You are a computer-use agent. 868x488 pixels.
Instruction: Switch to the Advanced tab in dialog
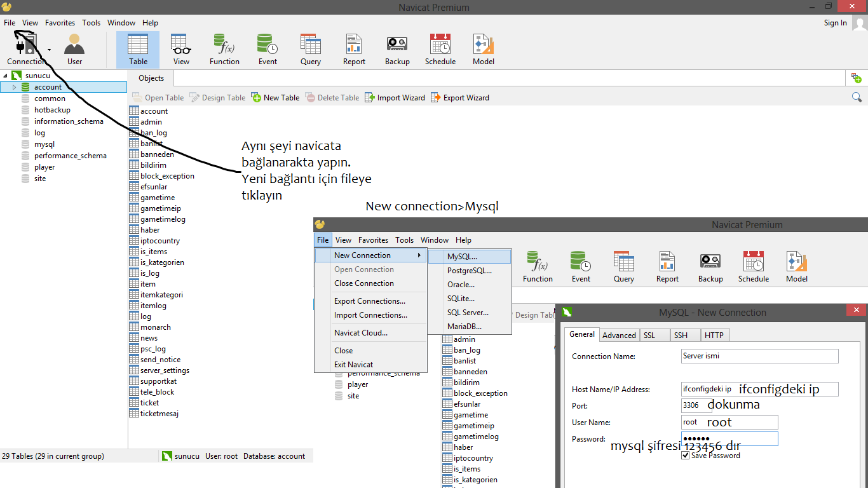(x=619, y=335)
